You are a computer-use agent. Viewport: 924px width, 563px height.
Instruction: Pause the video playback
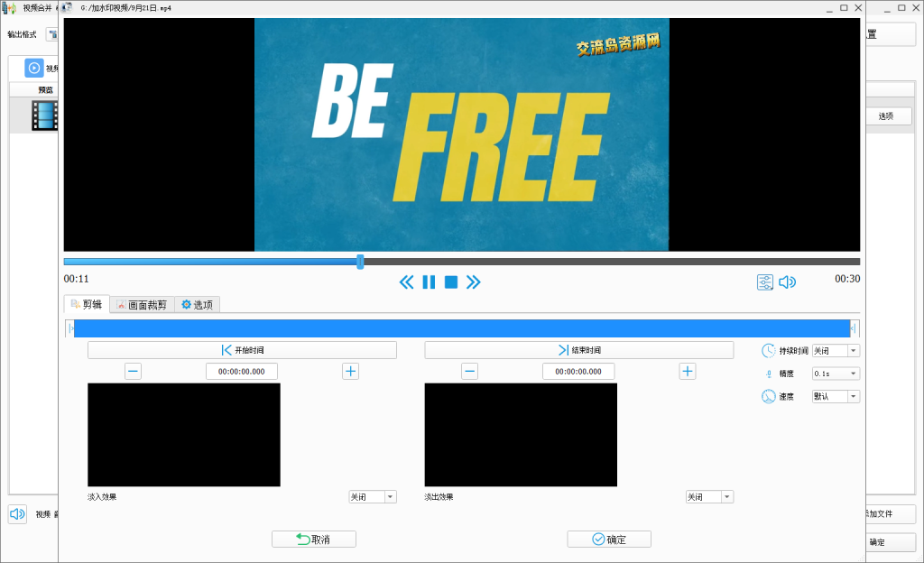coord(429,282)
